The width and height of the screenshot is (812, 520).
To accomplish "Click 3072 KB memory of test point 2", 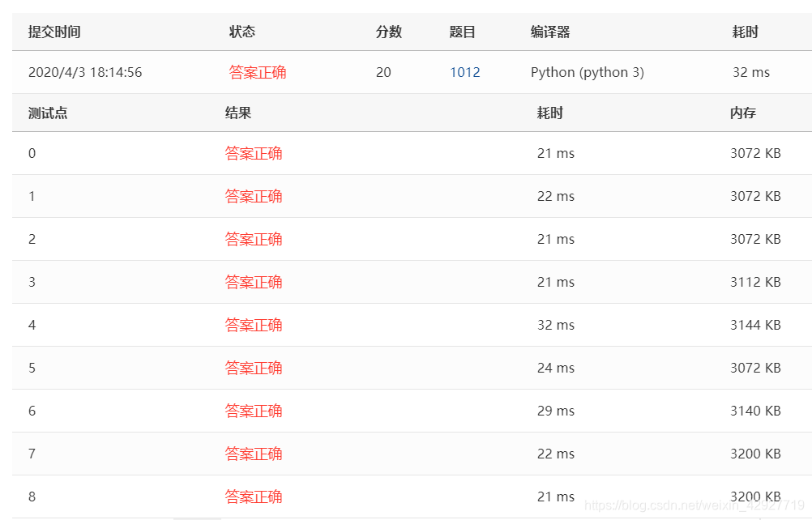I will point(755,239).
